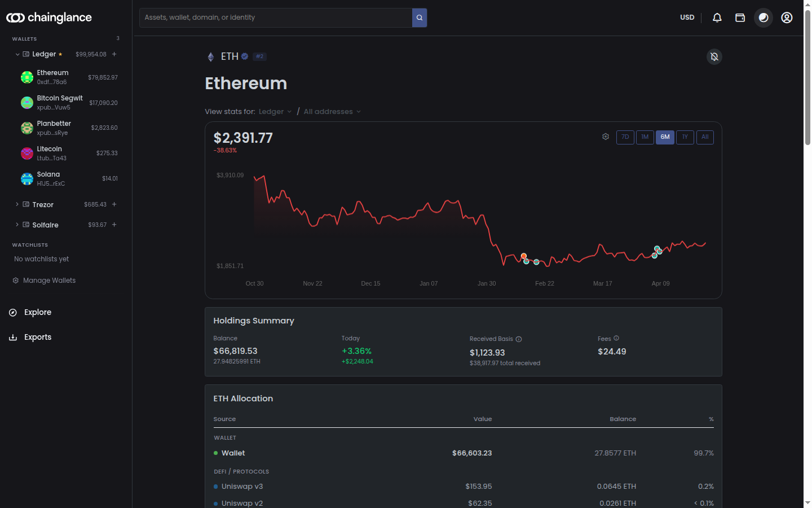This screenshot has width=812, height=508.
Task: Collapse the Ledger wallet group
Action: pyautogui.click(x=17, y=54)
